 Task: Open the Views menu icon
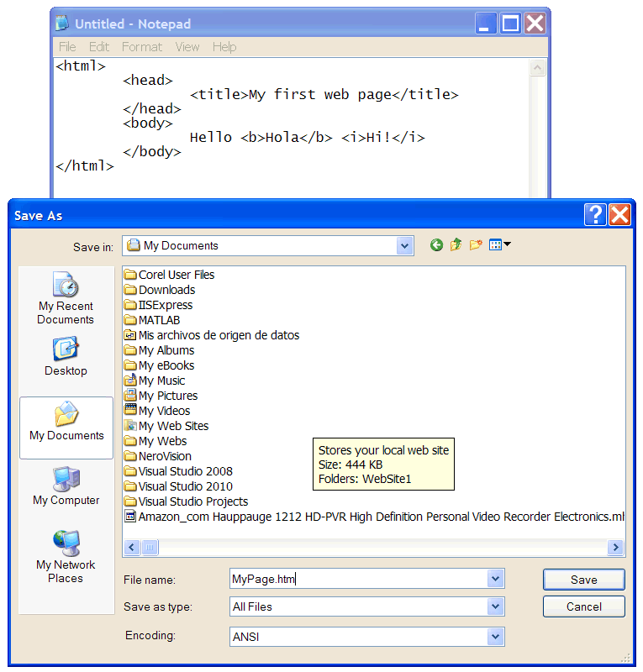[500, 244]
